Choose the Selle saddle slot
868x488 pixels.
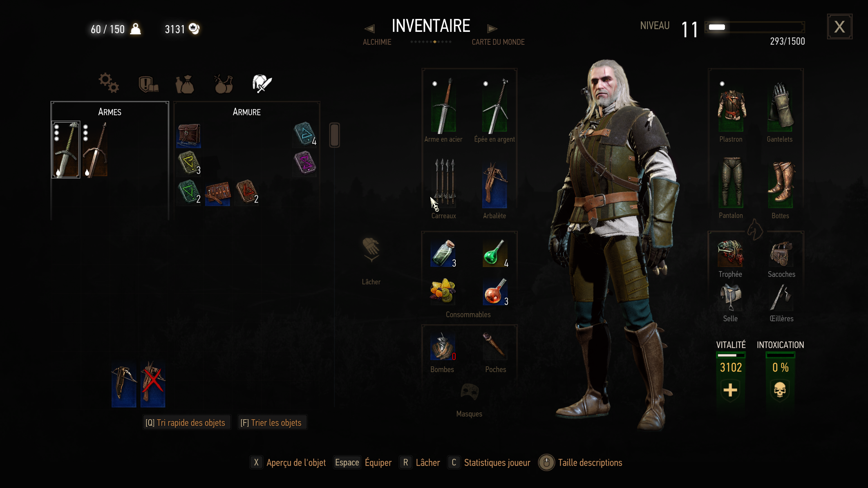tap(731, 298)
